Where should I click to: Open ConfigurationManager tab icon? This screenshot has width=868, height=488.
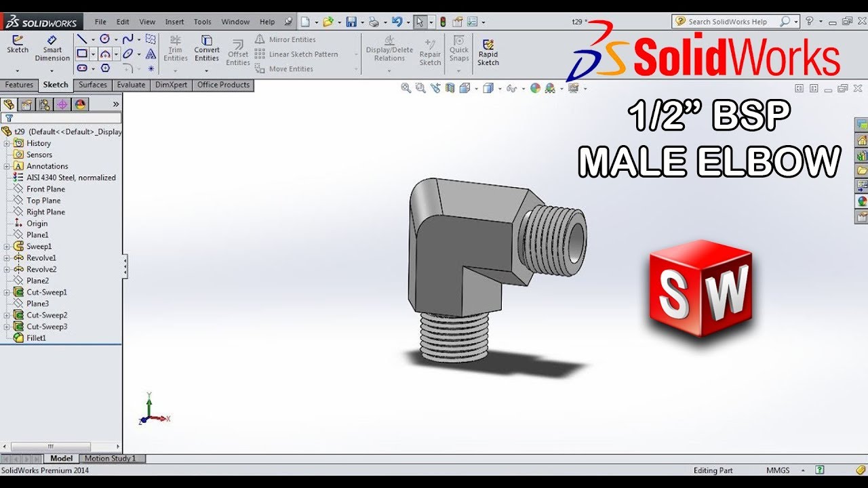coord(44,104)
